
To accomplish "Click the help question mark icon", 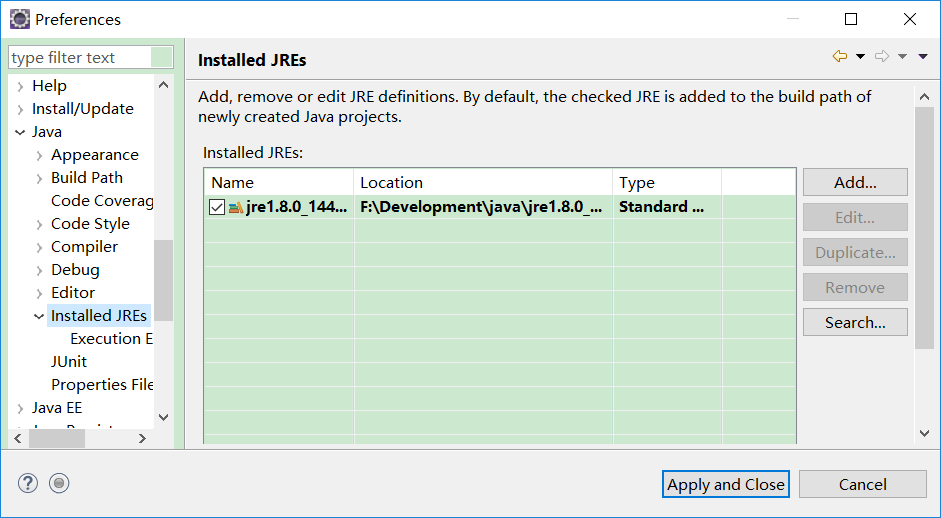I will (27, 483).
